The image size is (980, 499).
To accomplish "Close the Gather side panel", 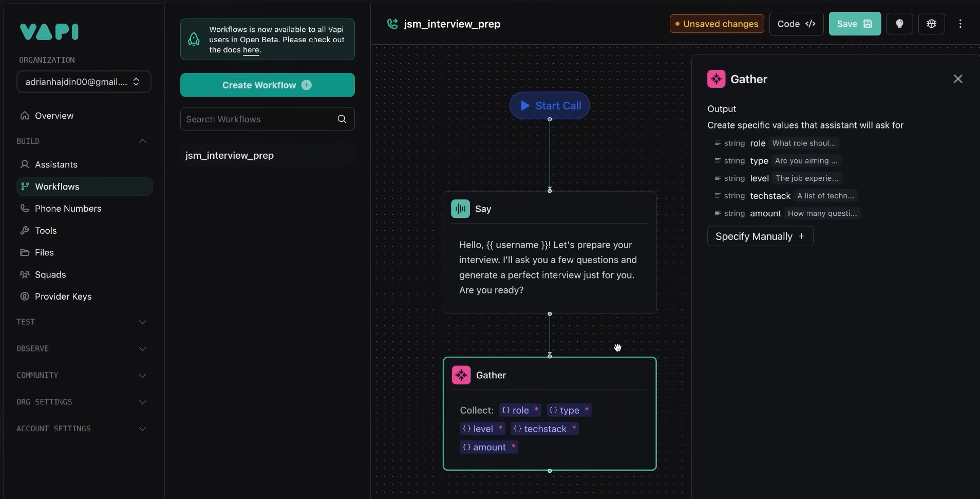I will 958,79.
